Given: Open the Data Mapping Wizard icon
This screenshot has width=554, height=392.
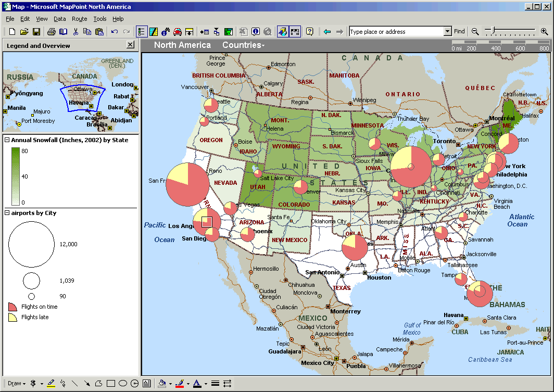Looking at the screenshot, I should pos(153,32).
